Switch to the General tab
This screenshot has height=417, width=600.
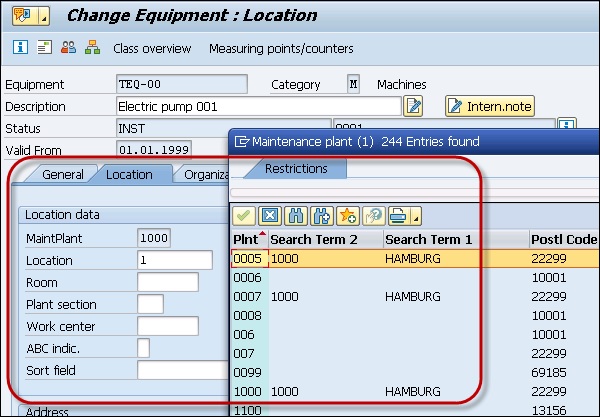tap(62, 175)
